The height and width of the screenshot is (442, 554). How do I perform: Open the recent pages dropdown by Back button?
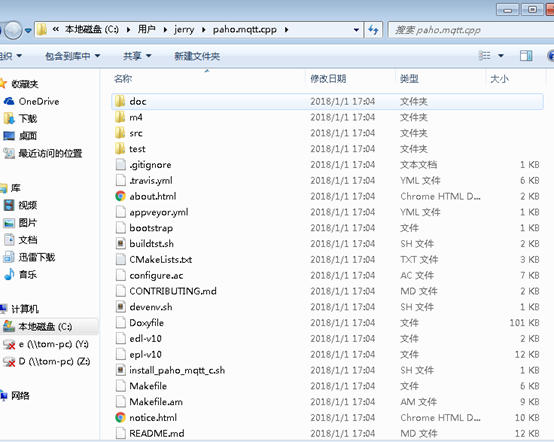coord(28,30)
